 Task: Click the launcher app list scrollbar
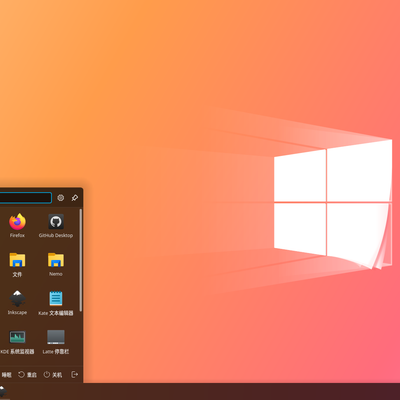(80, 260)
